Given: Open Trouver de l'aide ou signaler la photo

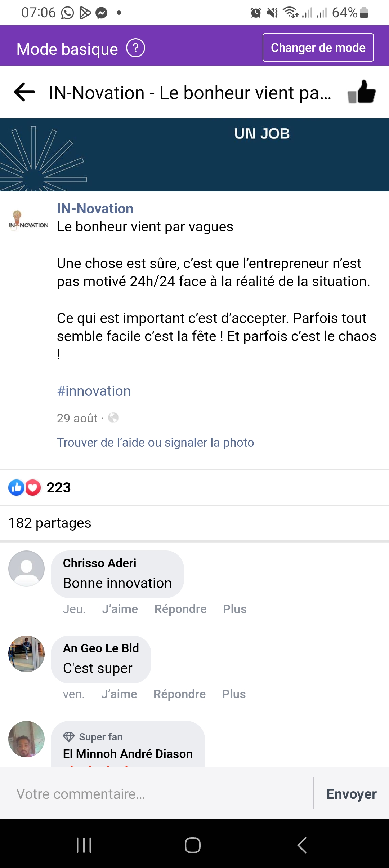Looking at the screenshot, I should (155, 442).
